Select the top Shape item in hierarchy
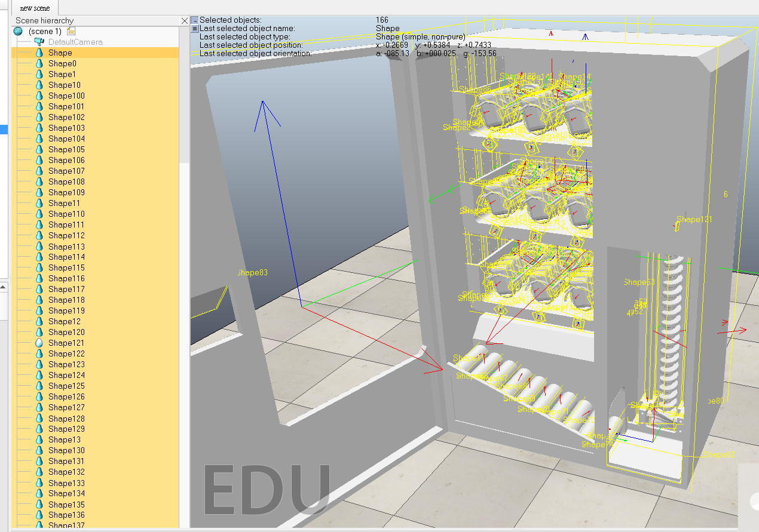759x532 pixels. coord(60,53)
